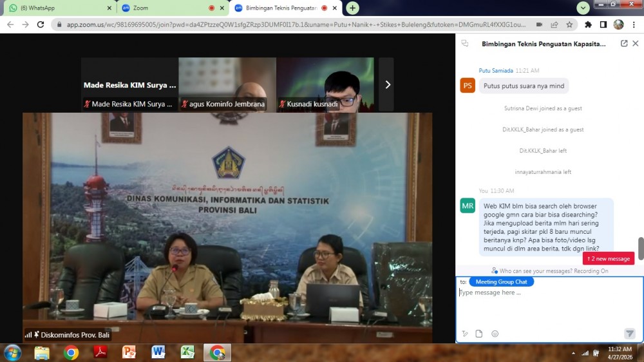Jump to the 2 new message notice
This screenshot has height=362, width=644.
point(609,258)
